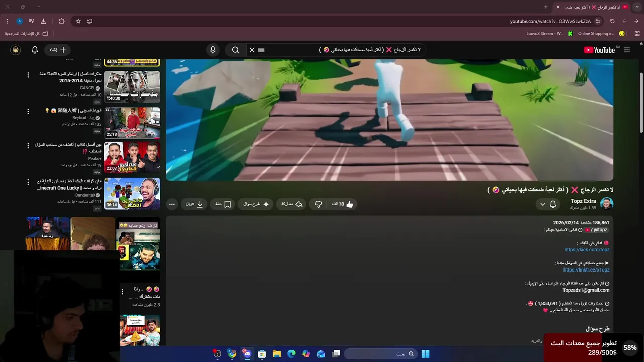Open the YouTube guide hamburger menu
The width and height of the screenshot is (644, 362).
point(627,50)
